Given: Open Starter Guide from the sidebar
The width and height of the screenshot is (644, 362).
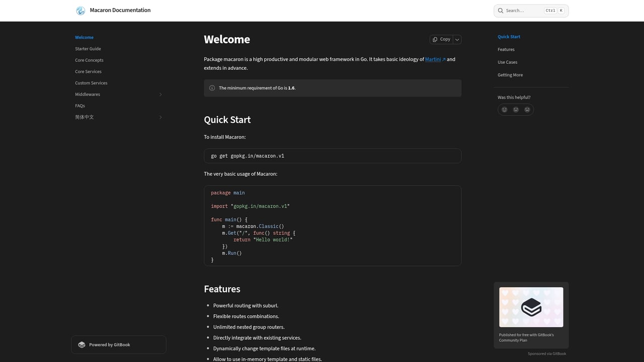Looking at the screenshot, I should pos(88,49).
